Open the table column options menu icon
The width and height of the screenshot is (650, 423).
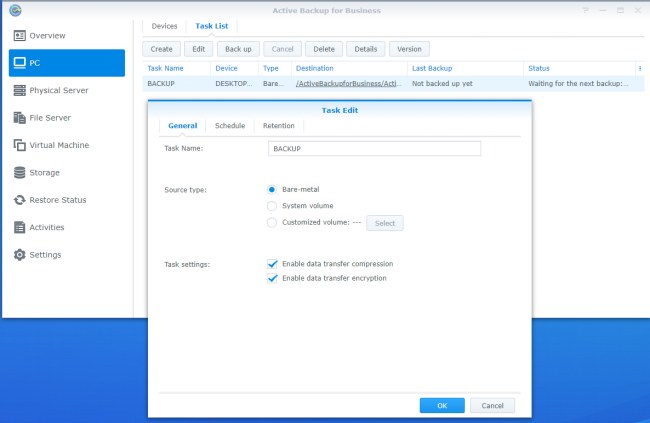[640, 68]
